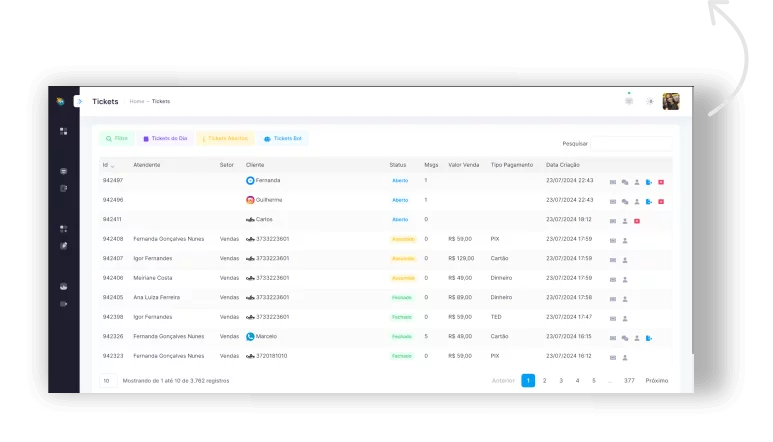Open the chat icon for ticket 942326
Image resolution: width=773 pixels, height=442 pixels.
[x=625, y=338]
